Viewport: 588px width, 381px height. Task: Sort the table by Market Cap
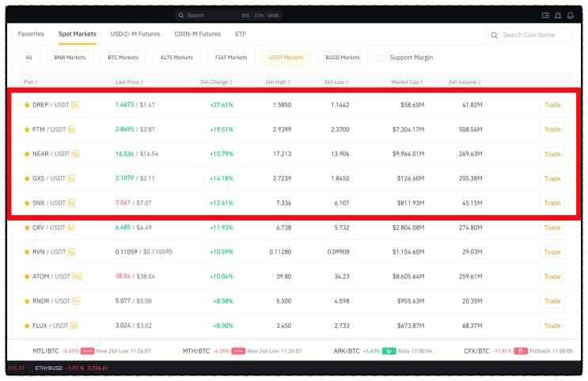(407, 82)
